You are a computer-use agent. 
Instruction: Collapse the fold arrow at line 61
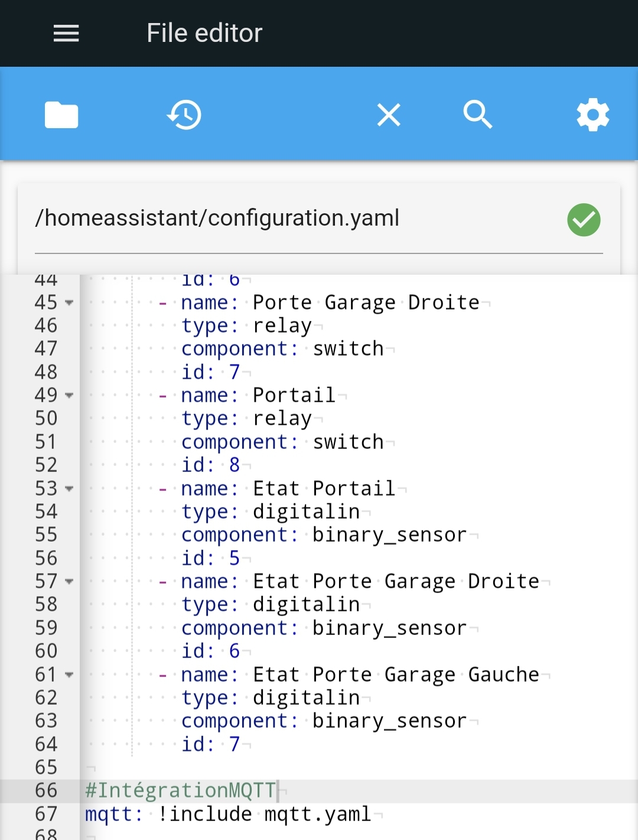coord(69,675)
